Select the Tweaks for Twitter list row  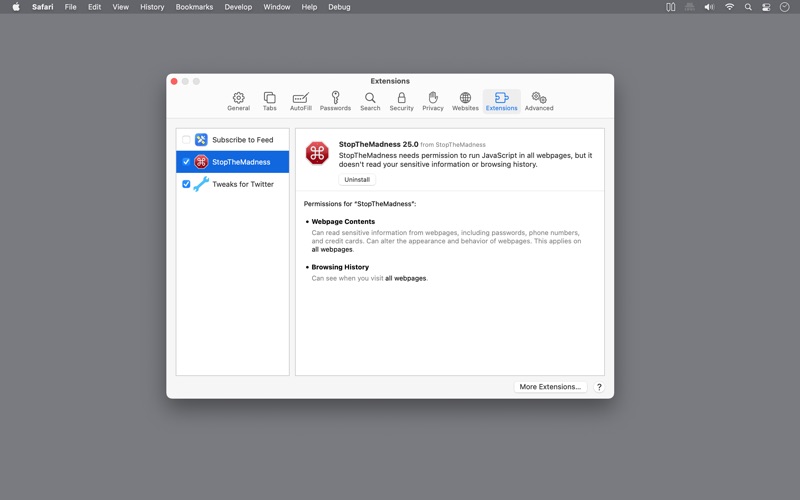(233, 184)
